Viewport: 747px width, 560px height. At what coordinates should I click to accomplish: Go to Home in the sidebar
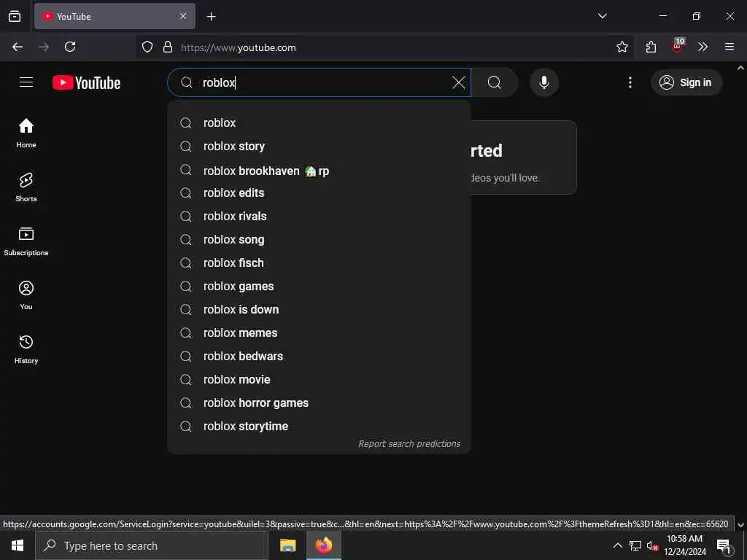pos(26,133)
